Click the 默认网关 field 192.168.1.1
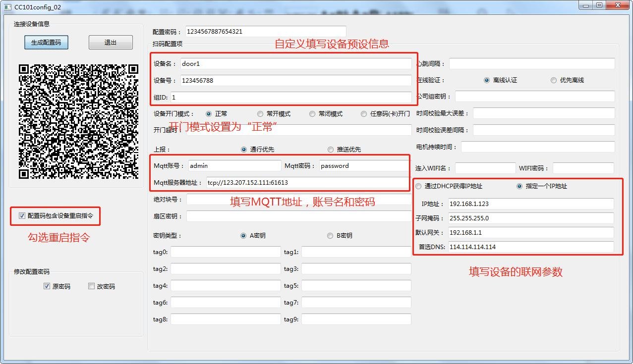 pyautogui.click(x=530, y=233)
